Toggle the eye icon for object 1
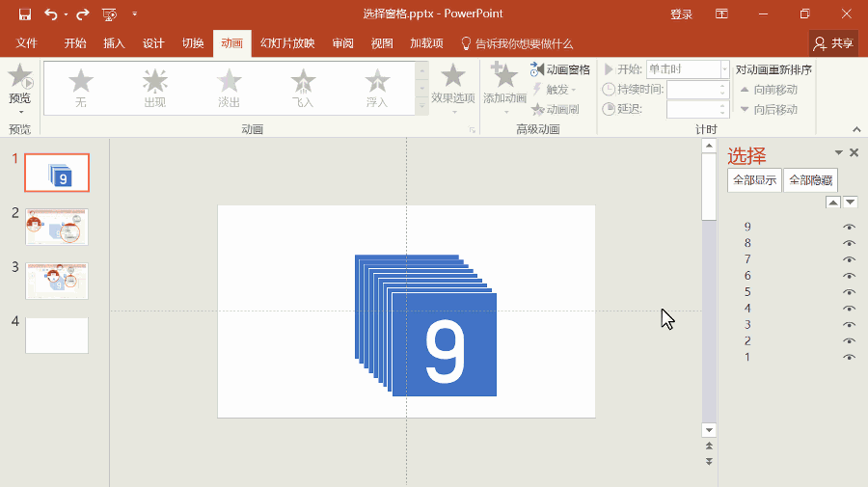The image size is (868, 487). (849, 358)
